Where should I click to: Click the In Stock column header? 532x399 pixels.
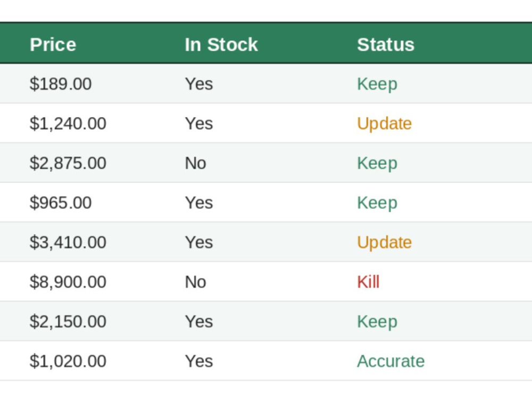pyautogui.click(x=221, y=45)
